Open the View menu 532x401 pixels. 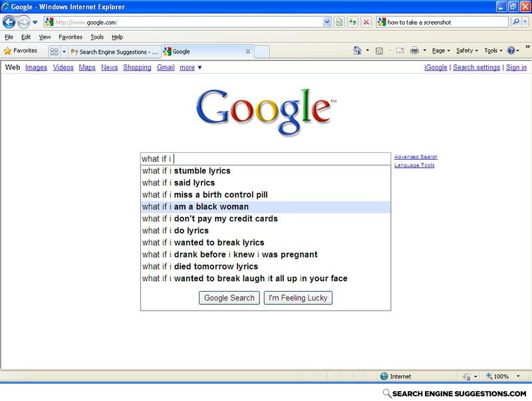(x=45, y=37)
